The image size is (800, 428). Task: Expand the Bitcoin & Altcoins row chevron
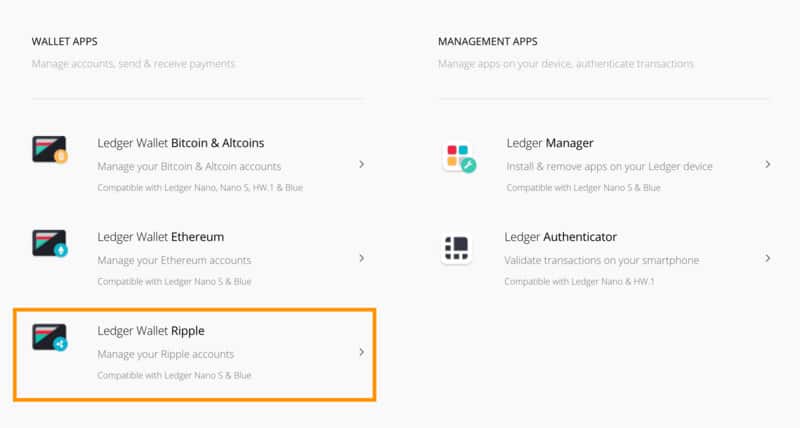coord(361,164)
